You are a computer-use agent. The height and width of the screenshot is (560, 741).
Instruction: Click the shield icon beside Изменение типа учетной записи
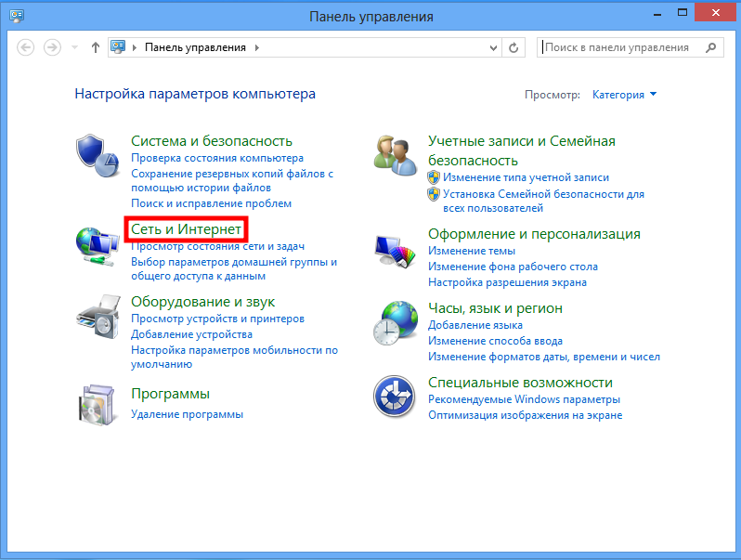tap(434, 177)
